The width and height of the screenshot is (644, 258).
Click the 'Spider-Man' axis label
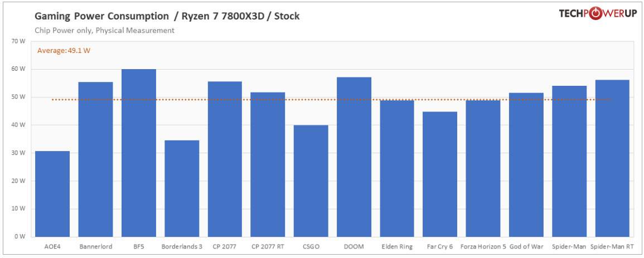[569, 247]
